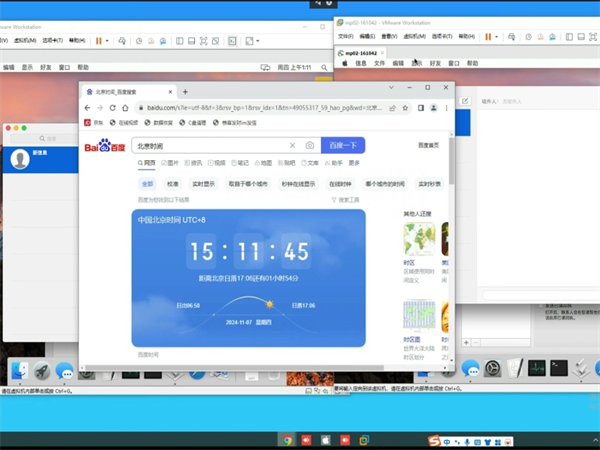Open Finder from the macOS dock
The image size is (600, 450).
19,370
